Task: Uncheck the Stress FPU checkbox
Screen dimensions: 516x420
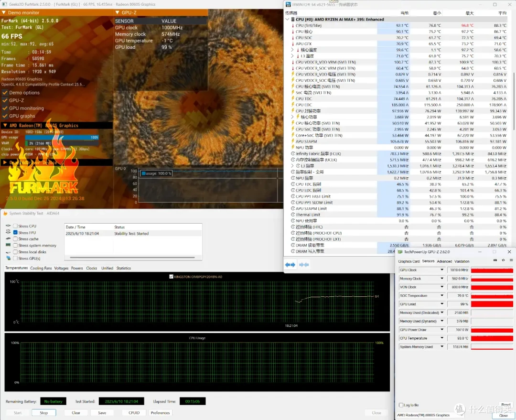Action: coord(15,232)
